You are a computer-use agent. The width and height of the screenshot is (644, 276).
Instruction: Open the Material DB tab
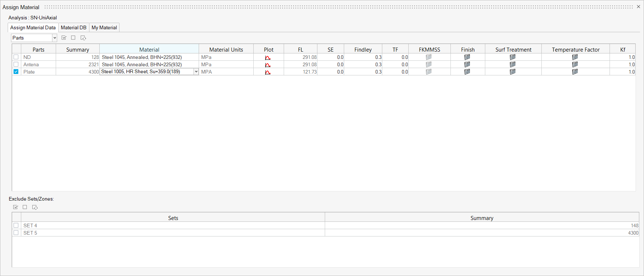coord(74,27)
